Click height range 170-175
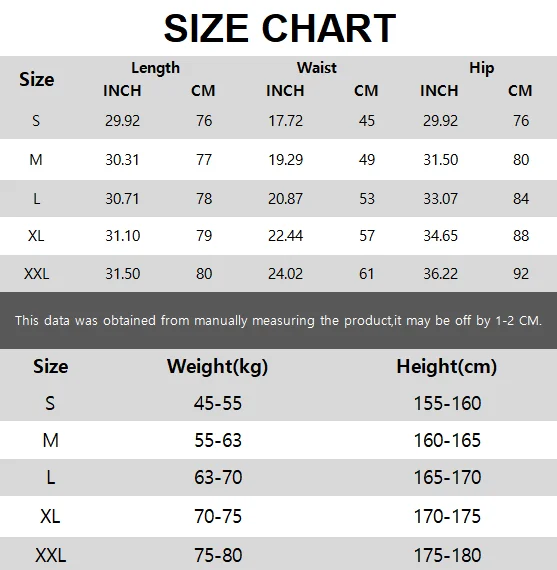The image size is (557, 570). [x=447, y=516]
